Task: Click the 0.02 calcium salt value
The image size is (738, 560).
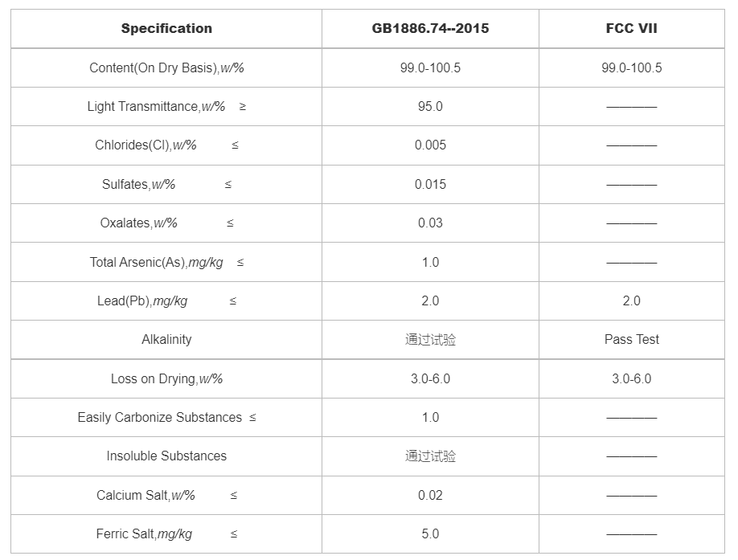Action: [430, 495]
